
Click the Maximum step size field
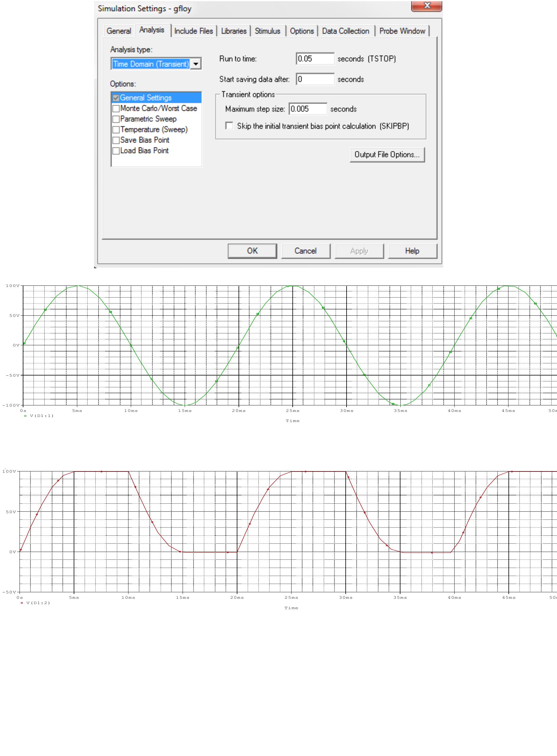tap(308, 109)
